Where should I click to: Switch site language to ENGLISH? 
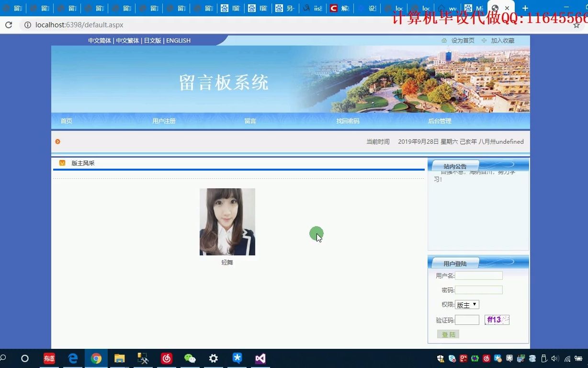tap(178, 40)
